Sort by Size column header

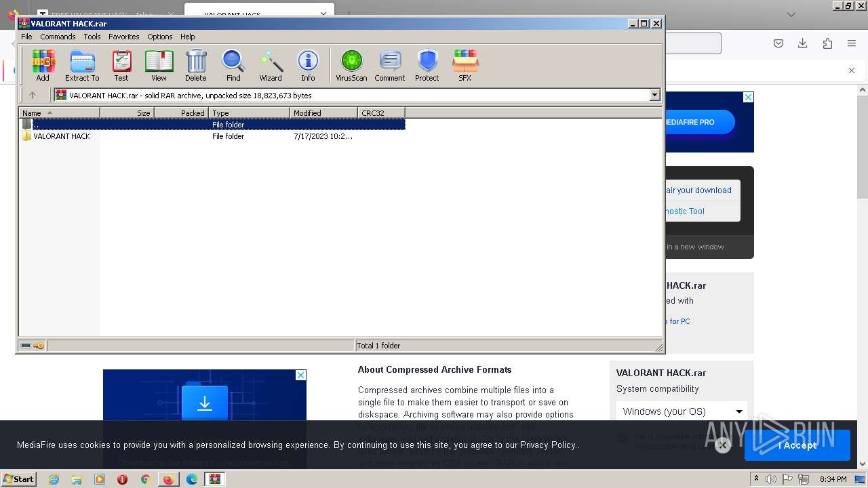tap(127, 113)
